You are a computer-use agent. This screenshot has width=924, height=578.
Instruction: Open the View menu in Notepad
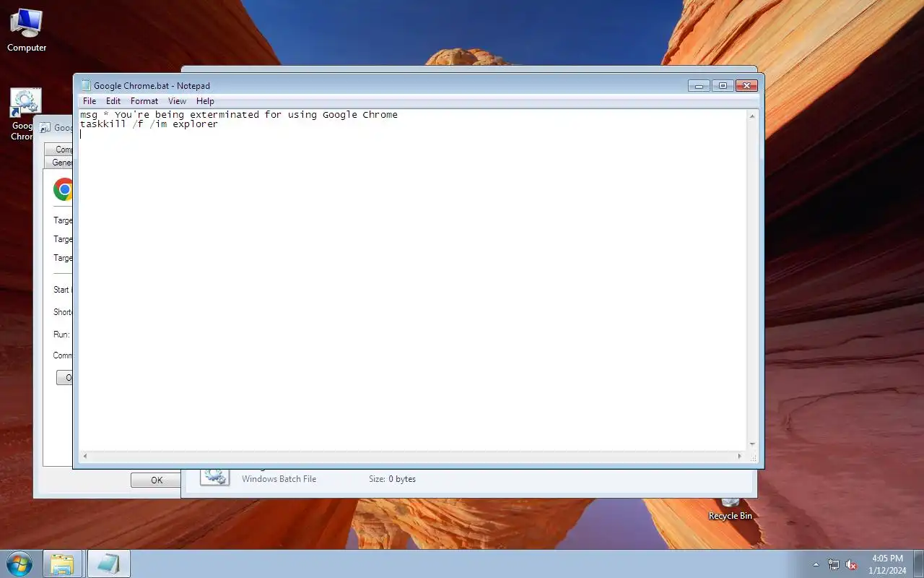[177, 101]
